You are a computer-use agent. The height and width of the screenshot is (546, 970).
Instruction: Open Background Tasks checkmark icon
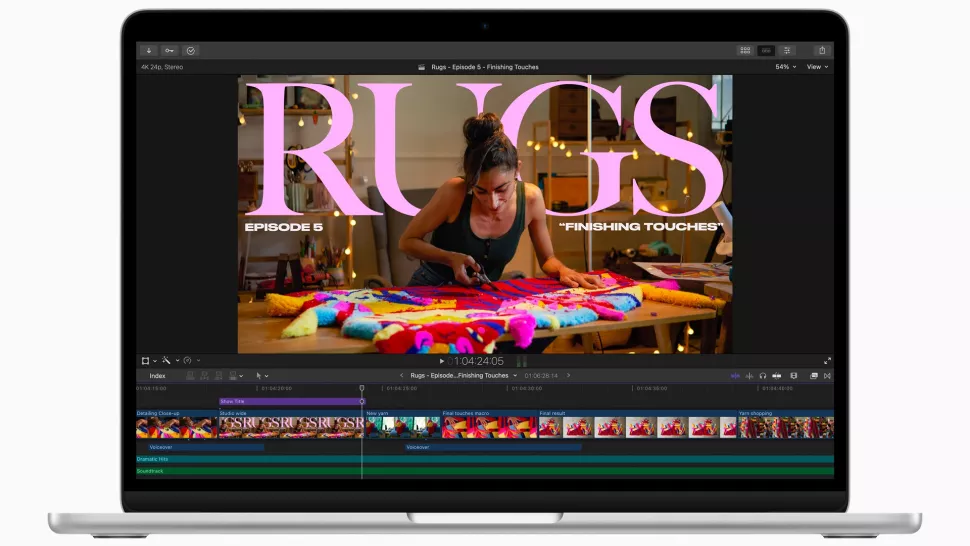(191, 50)
